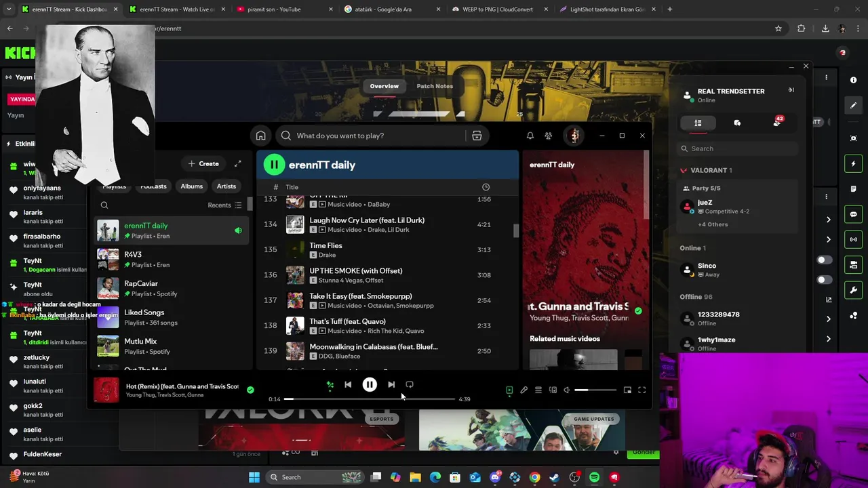Select friend Sinco in the Online list
Image resolution: width=868 pixels, height=488 pixels.
[738, 270]
